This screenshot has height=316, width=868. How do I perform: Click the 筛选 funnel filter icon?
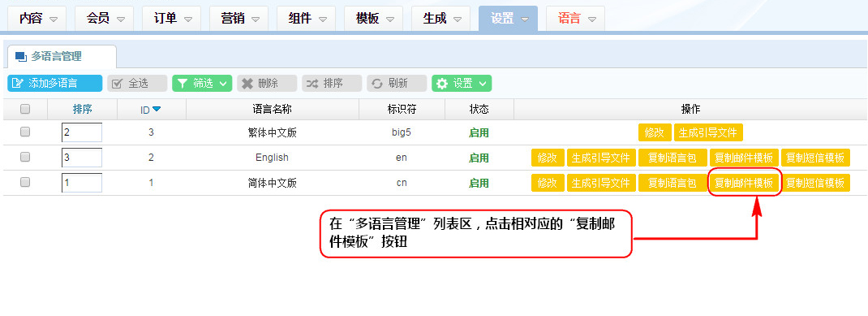click(x=183, y=84)
